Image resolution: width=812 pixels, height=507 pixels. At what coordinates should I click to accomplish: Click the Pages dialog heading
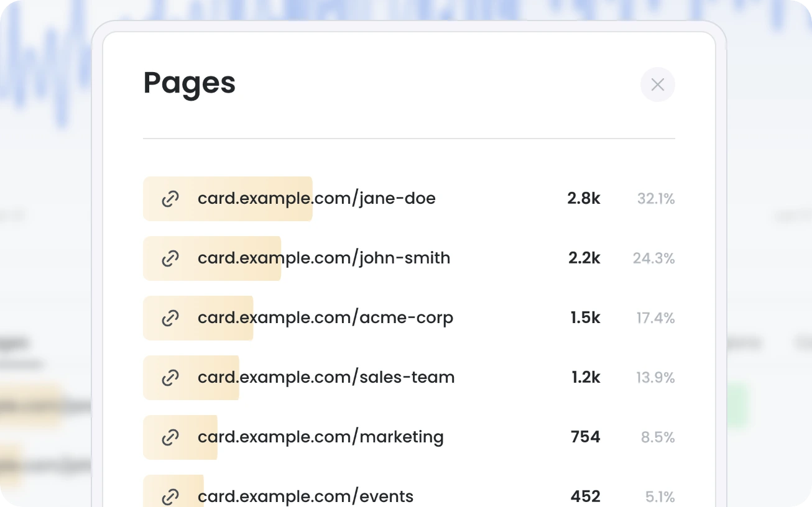(x=190, y=83)
